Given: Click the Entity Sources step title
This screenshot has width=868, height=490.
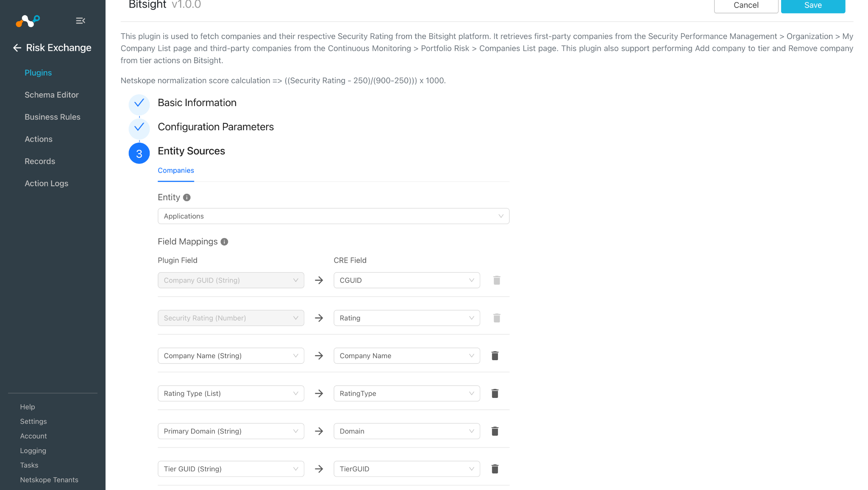Looking at the screenshot, I should [x=191, y=151].
